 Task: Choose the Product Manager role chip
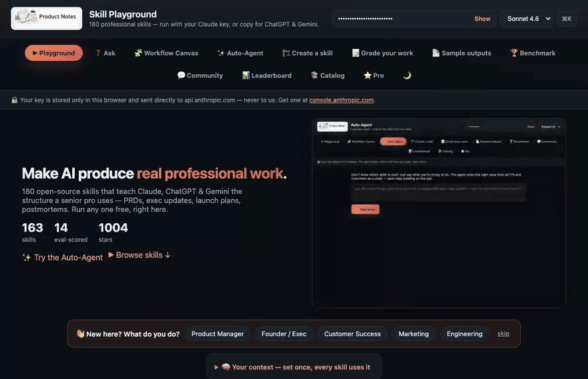(x=218, y=334)
